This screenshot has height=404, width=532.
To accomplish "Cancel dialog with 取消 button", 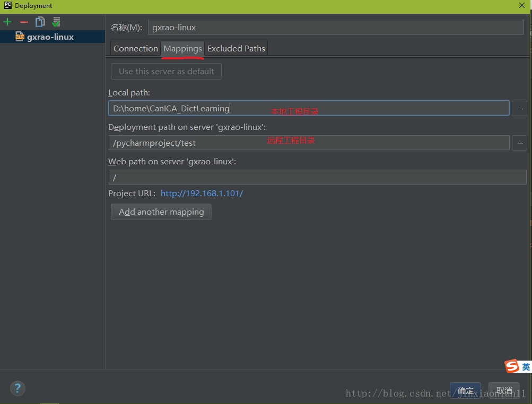I will point(504,390).
